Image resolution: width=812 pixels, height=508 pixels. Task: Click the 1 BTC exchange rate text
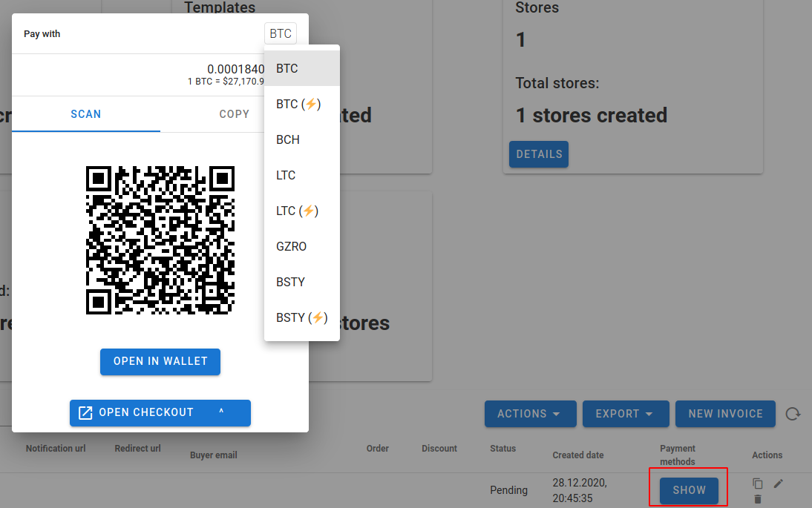click(x=226, y=82)
